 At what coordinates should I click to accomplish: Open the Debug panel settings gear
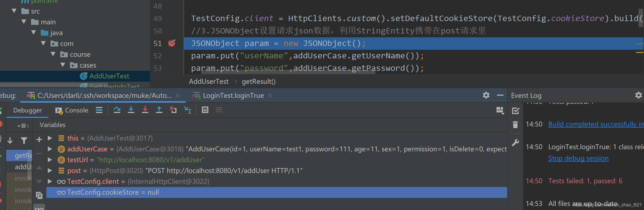coord(486,95)
